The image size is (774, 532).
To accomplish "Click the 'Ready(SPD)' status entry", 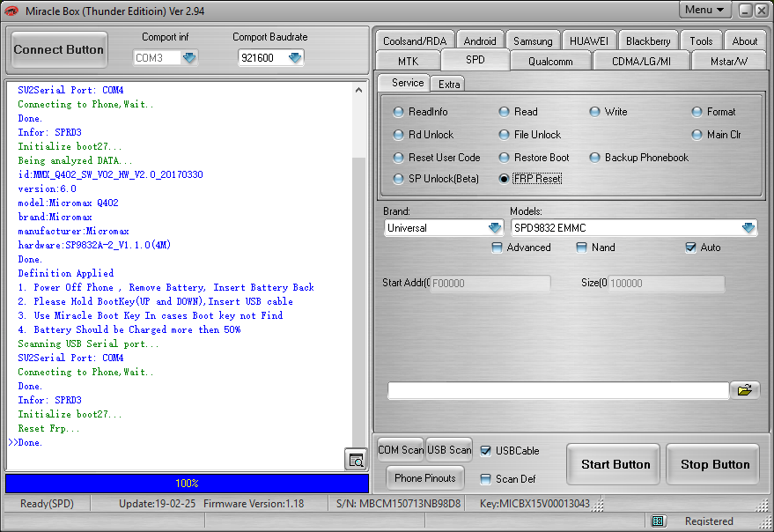I will pyautogui.click(x=47, y=503).
